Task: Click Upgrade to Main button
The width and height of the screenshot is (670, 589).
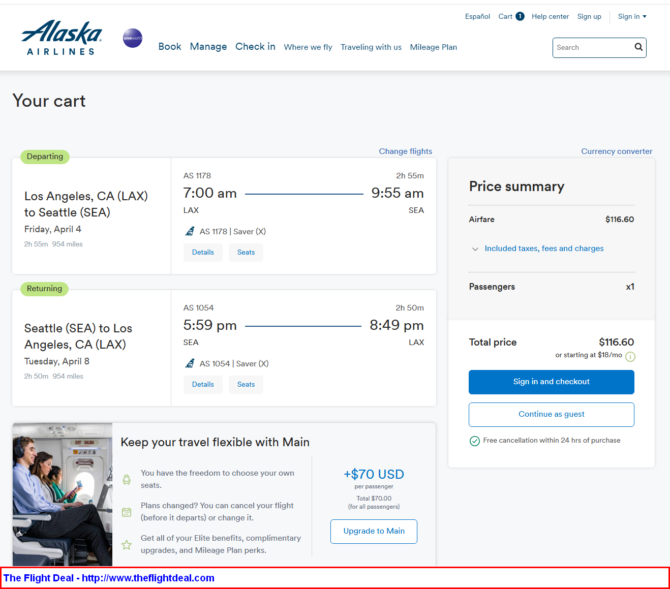Action: coord(373,531)
